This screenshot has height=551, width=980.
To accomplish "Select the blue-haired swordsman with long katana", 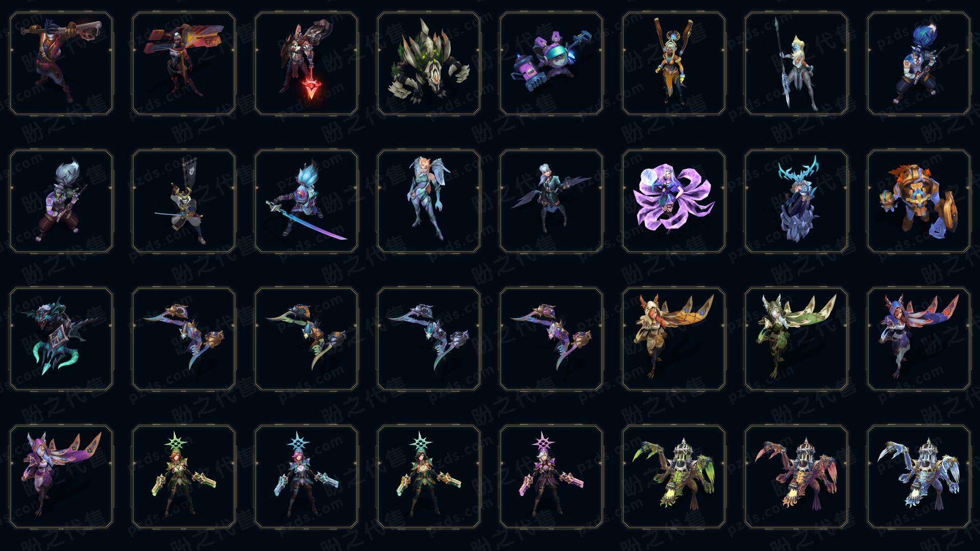I will 306,201.
